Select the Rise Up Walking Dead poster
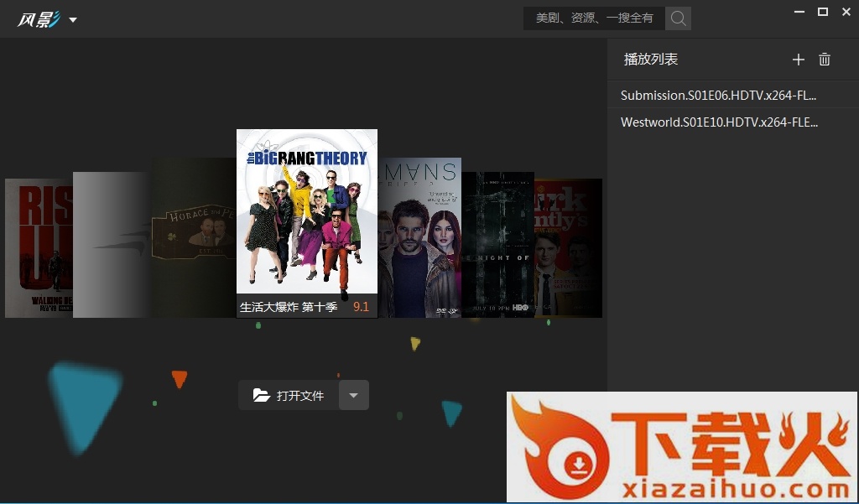 pyautogui.click(x=39, y=247)
